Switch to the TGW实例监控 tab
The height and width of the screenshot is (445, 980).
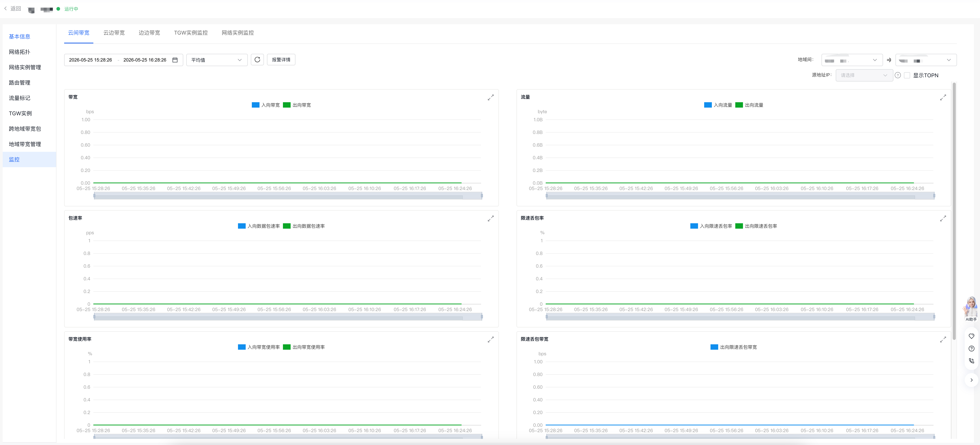coord(191,33)
